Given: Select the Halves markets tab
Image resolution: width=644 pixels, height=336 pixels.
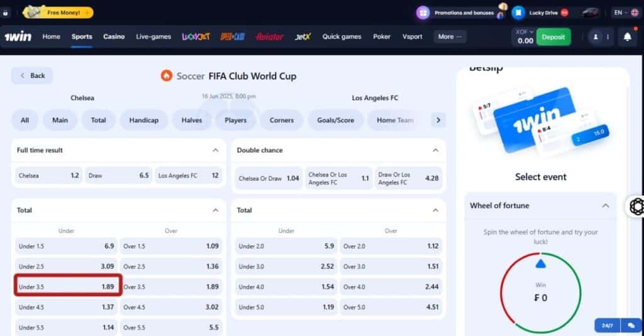Looking at the screenshot, I should click(192, 120).
